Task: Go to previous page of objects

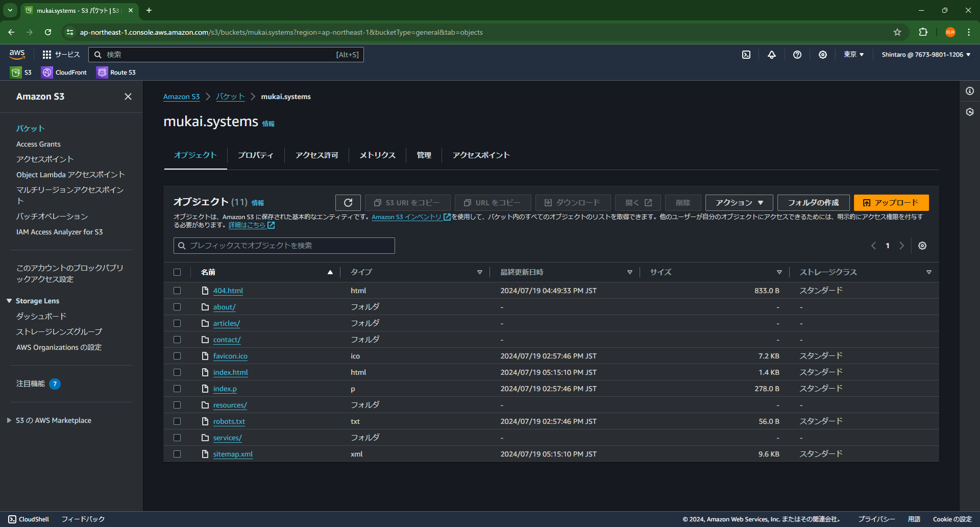Action: [873, 246]
